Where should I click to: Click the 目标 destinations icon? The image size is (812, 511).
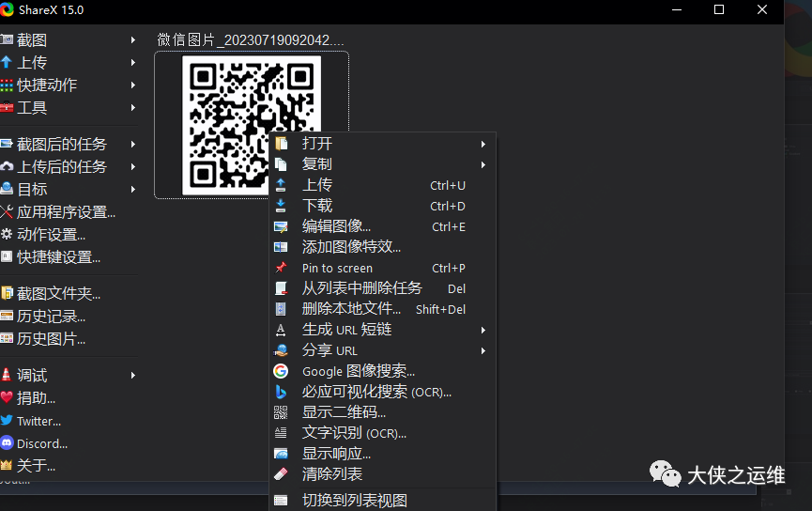7,189
